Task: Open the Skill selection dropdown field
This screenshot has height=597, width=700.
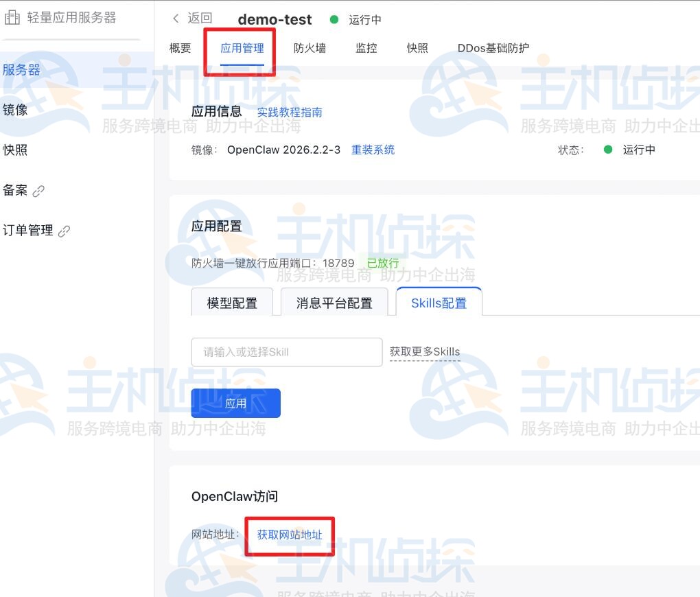Action: pyautogui.click(x=287, y=351)
